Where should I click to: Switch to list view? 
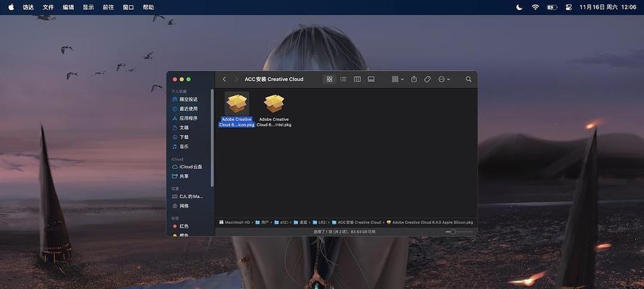344,79
